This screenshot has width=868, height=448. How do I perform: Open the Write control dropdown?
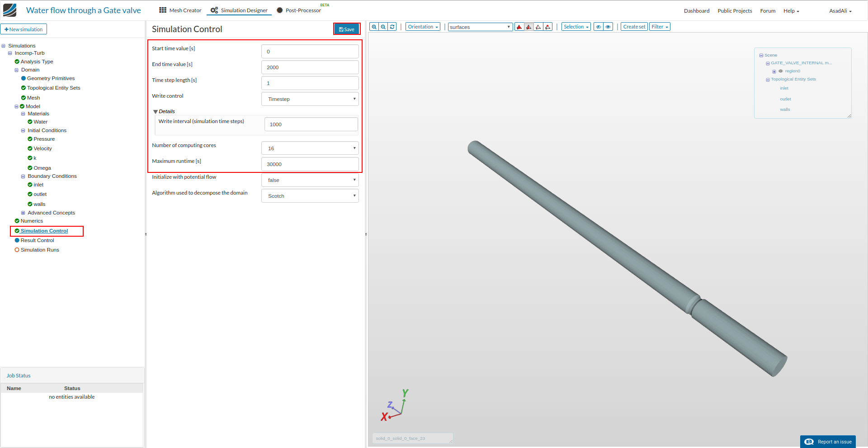(x=310, y=99)
